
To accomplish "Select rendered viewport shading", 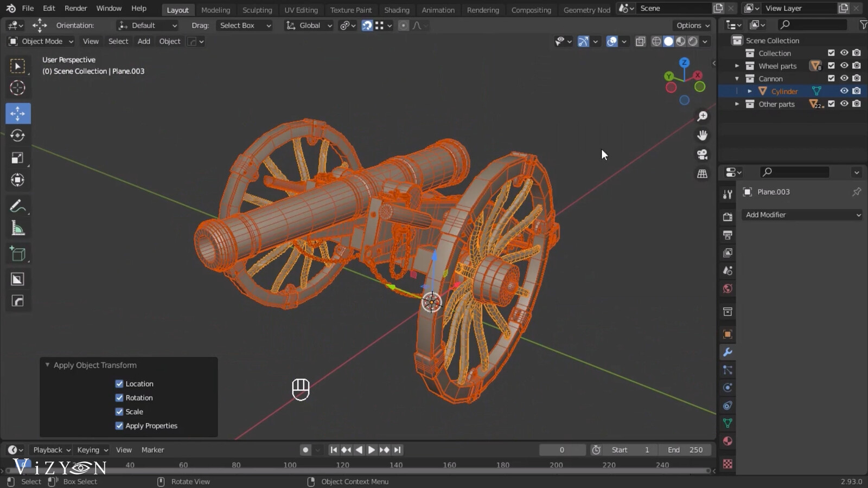I will tap(693, 41).
